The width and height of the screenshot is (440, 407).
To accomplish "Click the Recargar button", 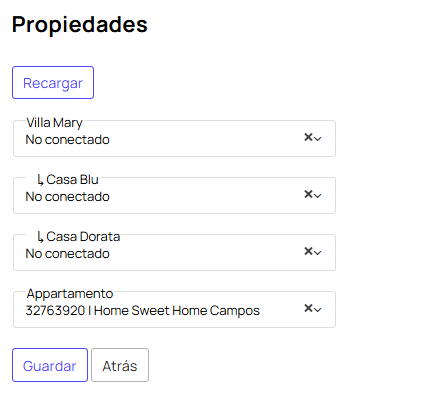I will click(53, 83).
